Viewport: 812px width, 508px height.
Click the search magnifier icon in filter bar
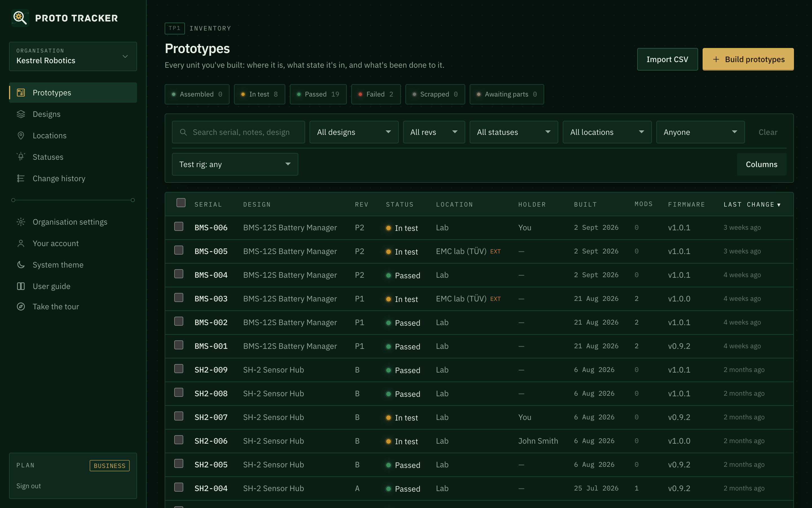[183, 132]
